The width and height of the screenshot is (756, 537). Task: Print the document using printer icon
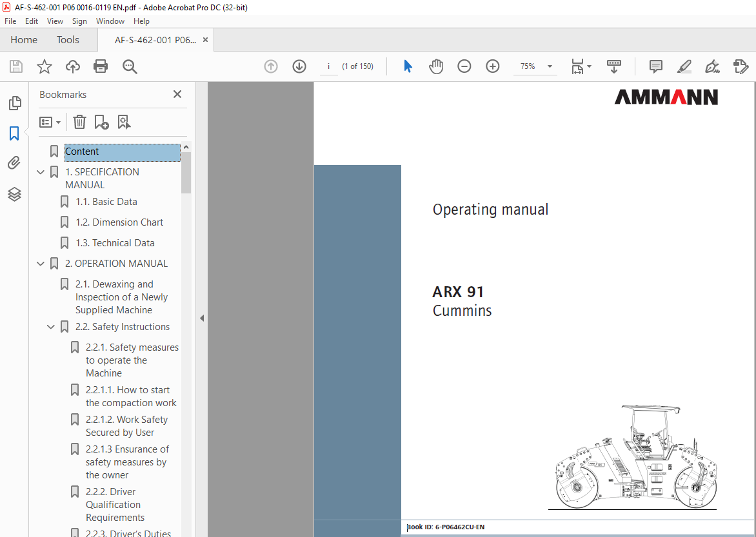pyautogui.click(x=101, y=66)
